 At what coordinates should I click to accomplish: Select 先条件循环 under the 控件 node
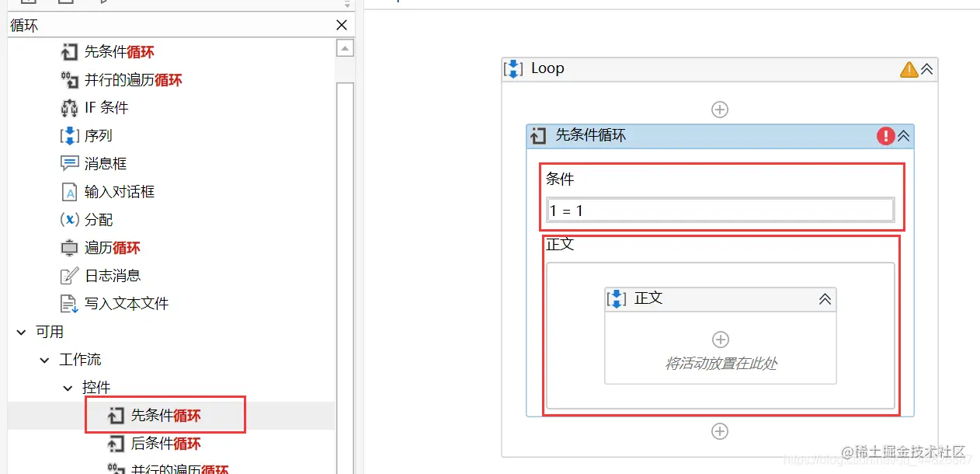coord(165,416)
